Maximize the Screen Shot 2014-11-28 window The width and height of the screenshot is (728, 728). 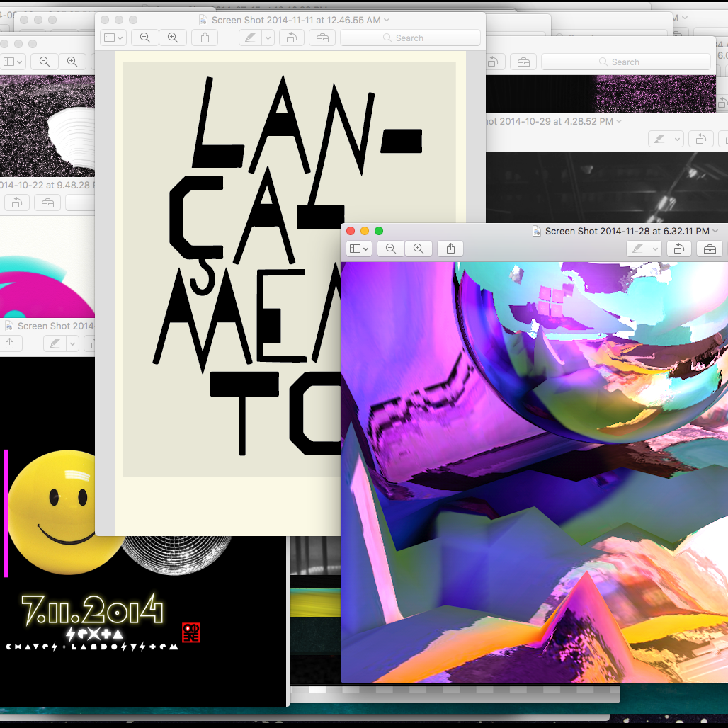pos(379,231)
